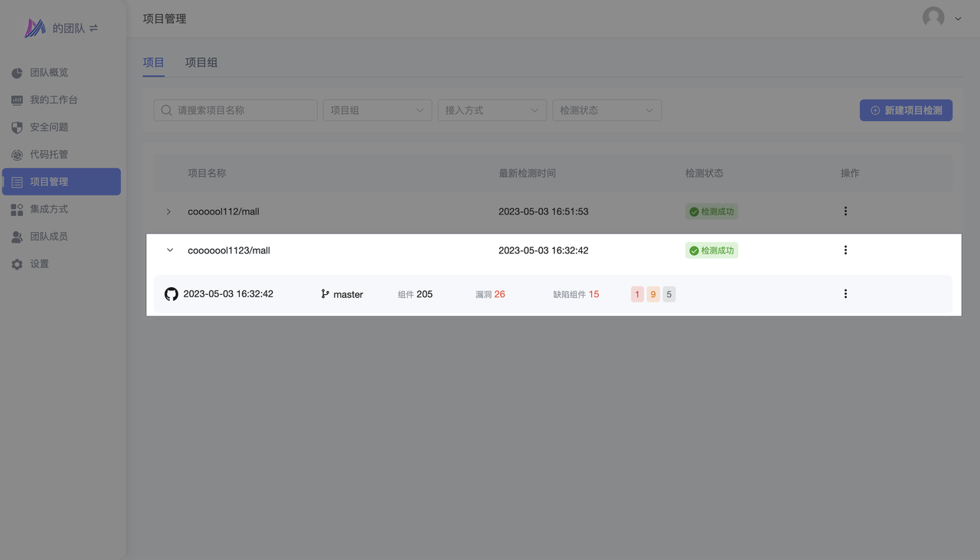The image size is (980, 560).
Task: Click the 新建项目检测 button
Action: (906, 110)
